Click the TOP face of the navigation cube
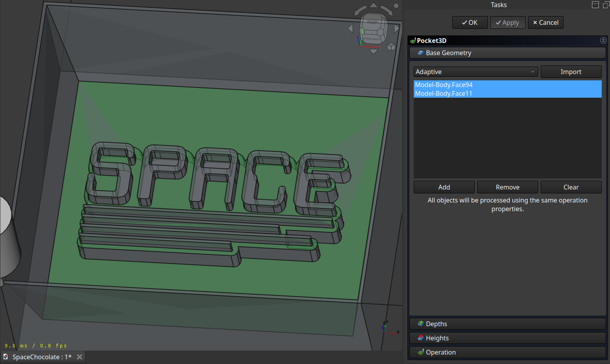 [x=372, y=22]
